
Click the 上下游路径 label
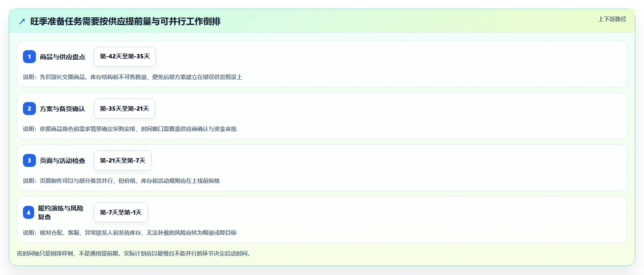click(x=612, y=19)
